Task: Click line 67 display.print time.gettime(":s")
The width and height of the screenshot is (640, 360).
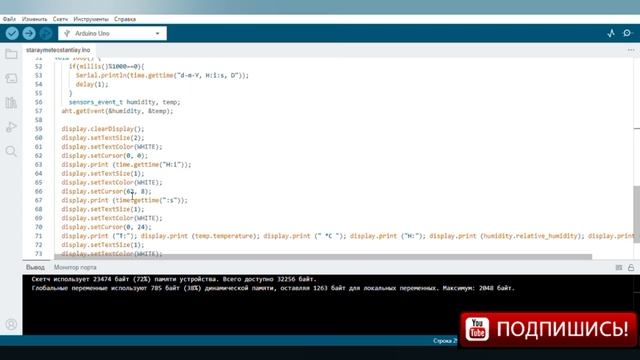Action: tap(124, 200)
